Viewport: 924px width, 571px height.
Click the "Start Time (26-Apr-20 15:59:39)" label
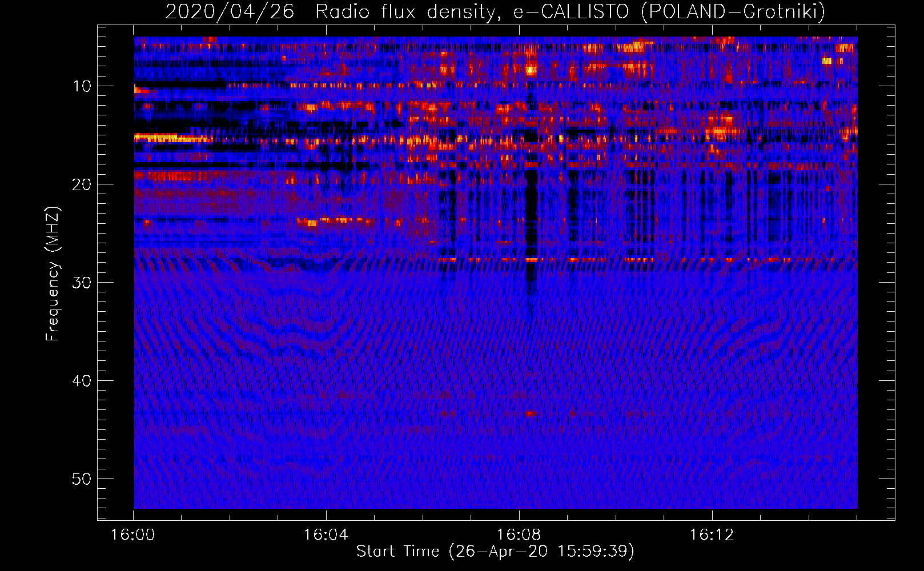click(x=495, y=552)
